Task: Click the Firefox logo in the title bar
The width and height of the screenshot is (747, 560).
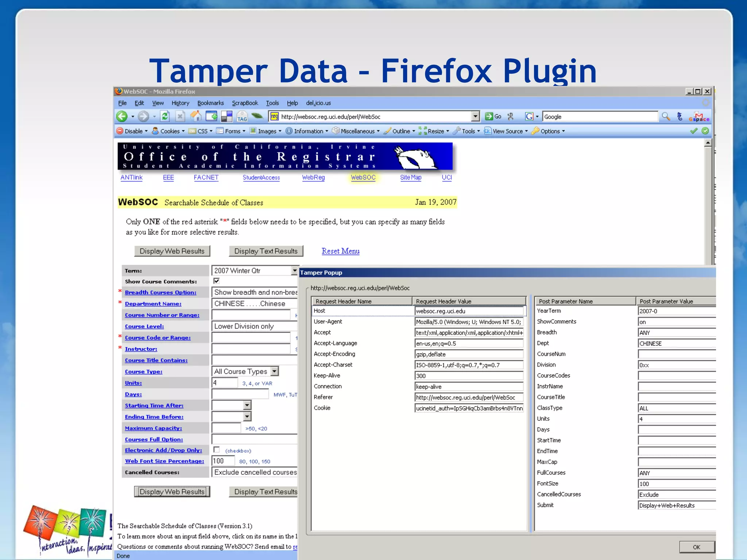Action: tap(119, 91)
